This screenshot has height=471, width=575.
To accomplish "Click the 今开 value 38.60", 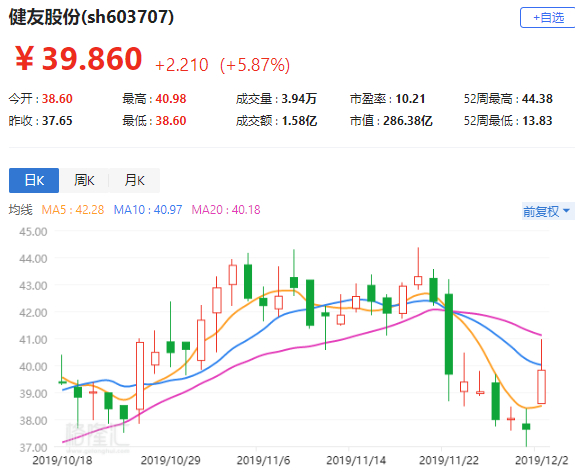I will pos(57,99).
